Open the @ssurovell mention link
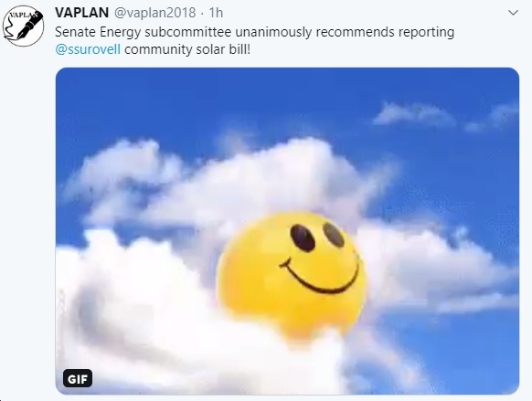This screenshot has width=532, height=401. [88, 49]
